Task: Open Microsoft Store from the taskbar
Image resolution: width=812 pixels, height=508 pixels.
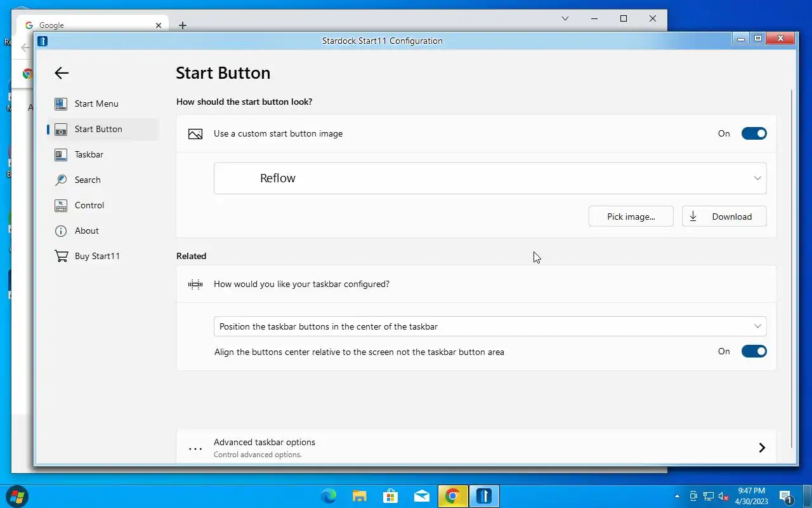Action: pos(391,496)
